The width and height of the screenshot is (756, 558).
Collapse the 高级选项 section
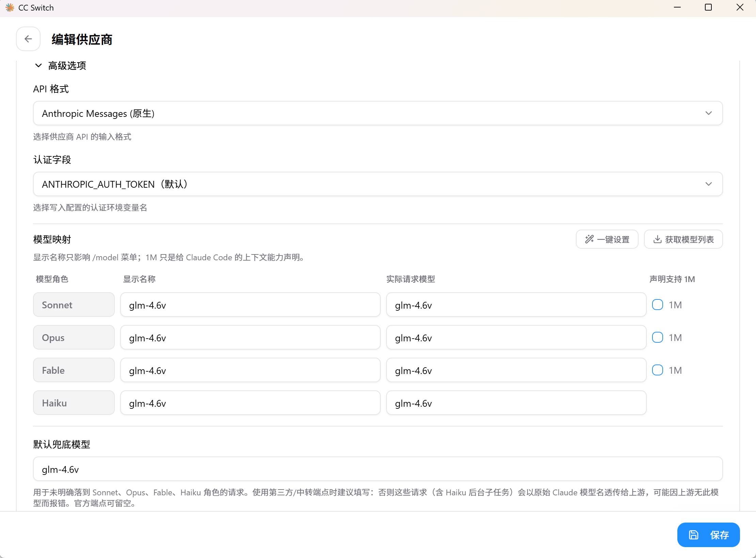click(38, 65)
